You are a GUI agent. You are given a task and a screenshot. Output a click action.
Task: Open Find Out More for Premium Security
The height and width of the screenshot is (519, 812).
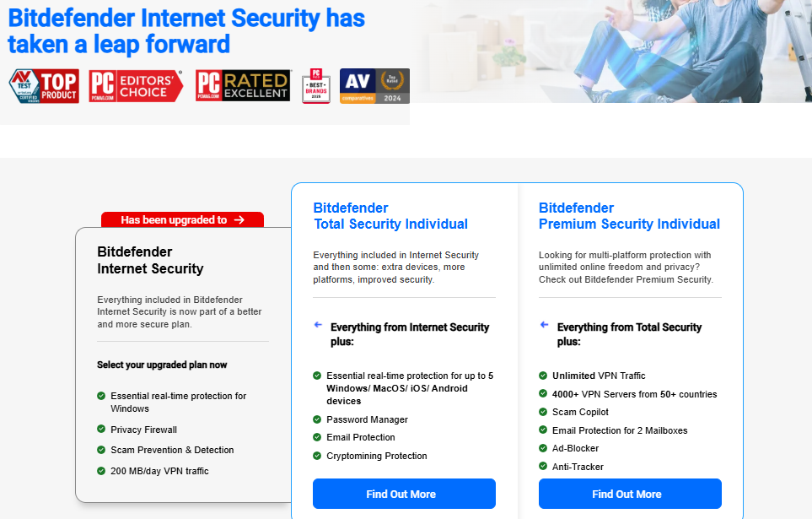[630, 494]
